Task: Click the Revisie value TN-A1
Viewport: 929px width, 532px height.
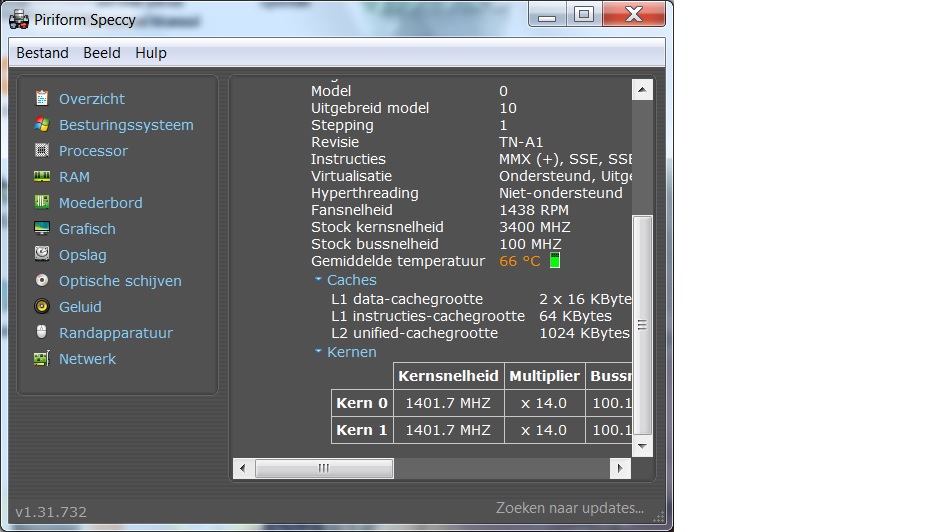Action: pos(521,142)
